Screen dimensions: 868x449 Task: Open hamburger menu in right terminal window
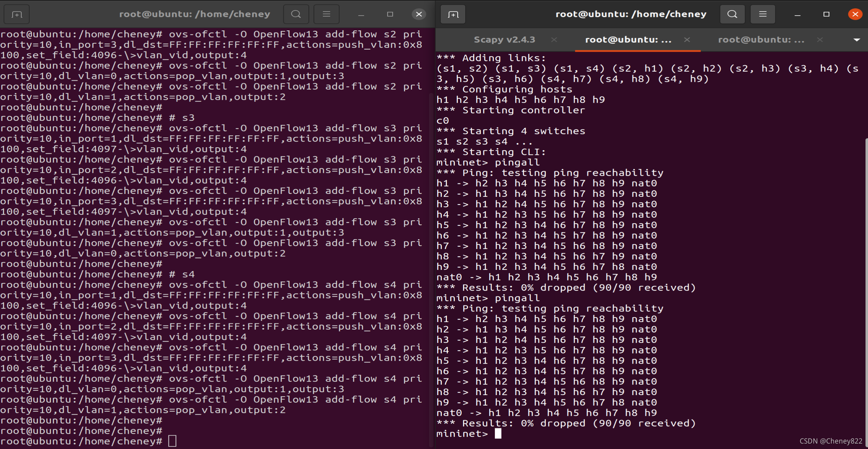tap(763, 14)
